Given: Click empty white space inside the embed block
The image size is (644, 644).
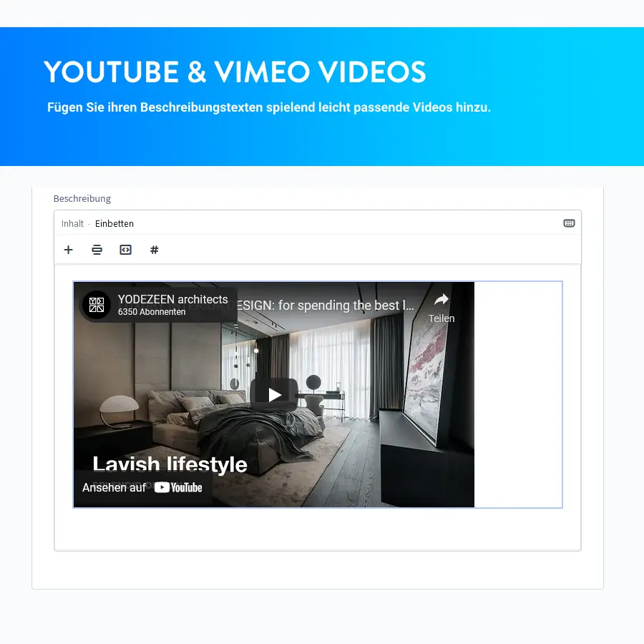Looking at the screenshot, I should coord(518,394).
